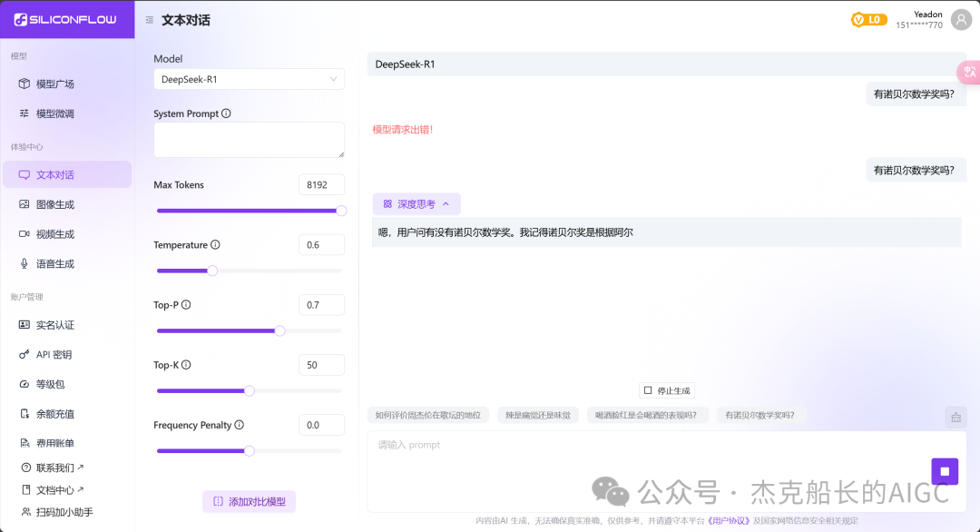Click the clear conversation icon
The width and height of the screenshot is (980, 532).
[x=955, y=417]
